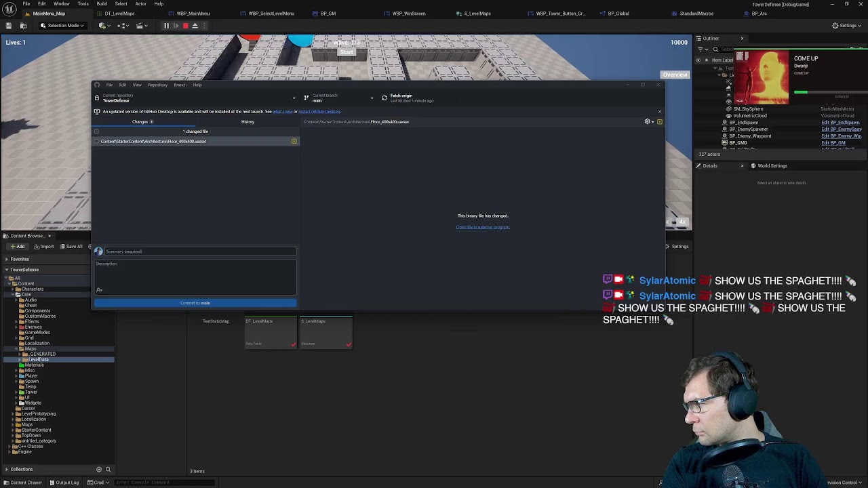Click the Add button in Content Browser
This screenshot has height=488, width=868.
coord(17,247)
